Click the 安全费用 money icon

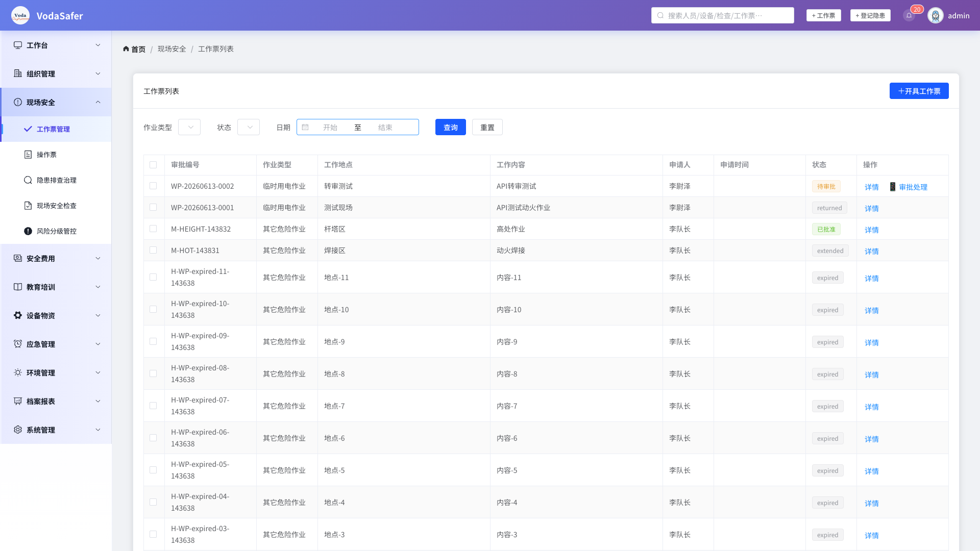click(x=18, y=258)
